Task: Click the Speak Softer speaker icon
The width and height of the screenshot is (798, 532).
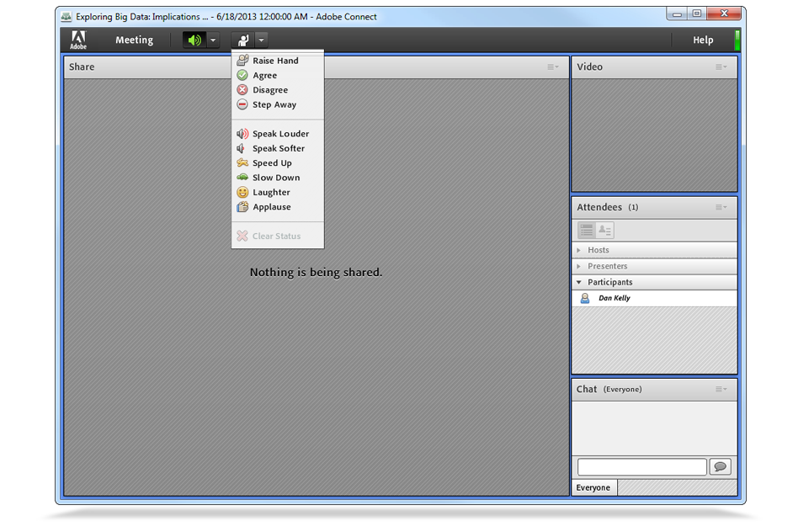Action: coord(242,148)
